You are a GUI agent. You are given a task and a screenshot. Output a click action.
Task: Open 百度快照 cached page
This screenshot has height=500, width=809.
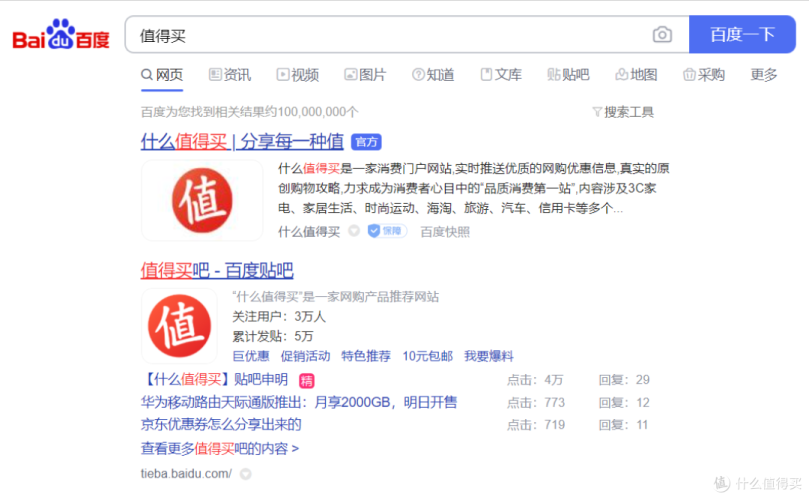pos(445,232)
